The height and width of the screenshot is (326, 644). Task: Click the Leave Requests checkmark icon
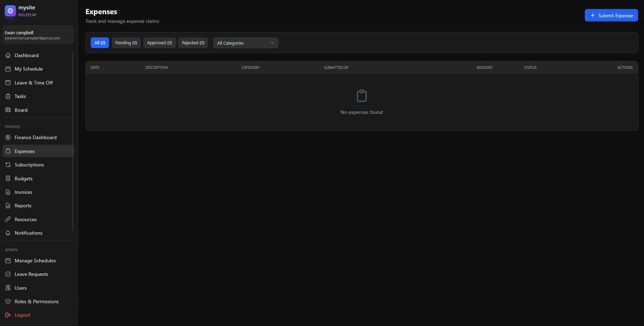pos(8,274)
